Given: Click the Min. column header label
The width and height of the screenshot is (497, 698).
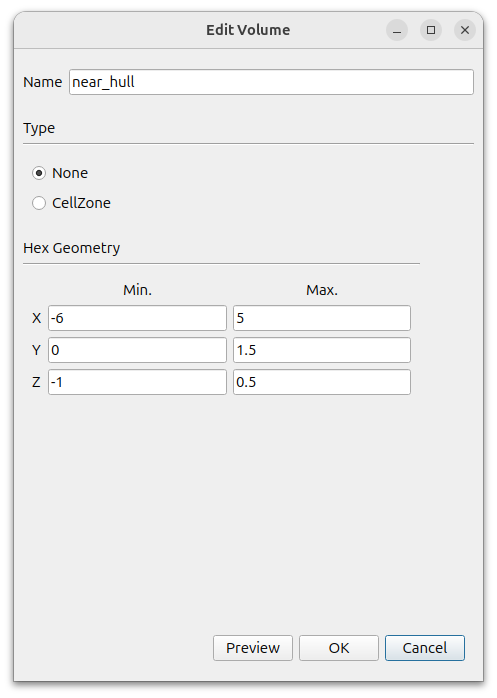Looking at the screenshot, I should (137, 290).
